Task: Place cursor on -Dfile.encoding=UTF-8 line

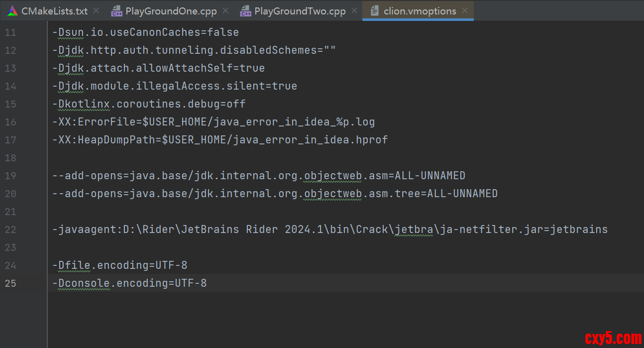Action: coord(119,265)
